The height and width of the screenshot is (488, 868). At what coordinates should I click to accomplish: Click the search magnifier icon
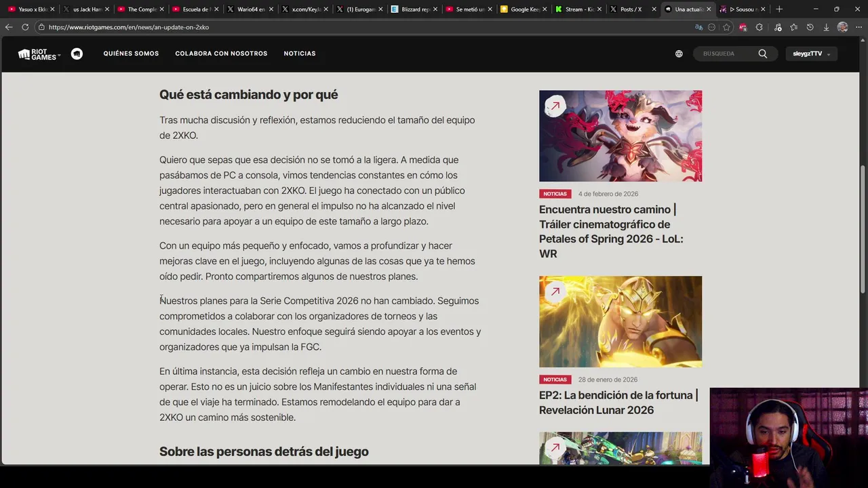(x=763, y=54)
